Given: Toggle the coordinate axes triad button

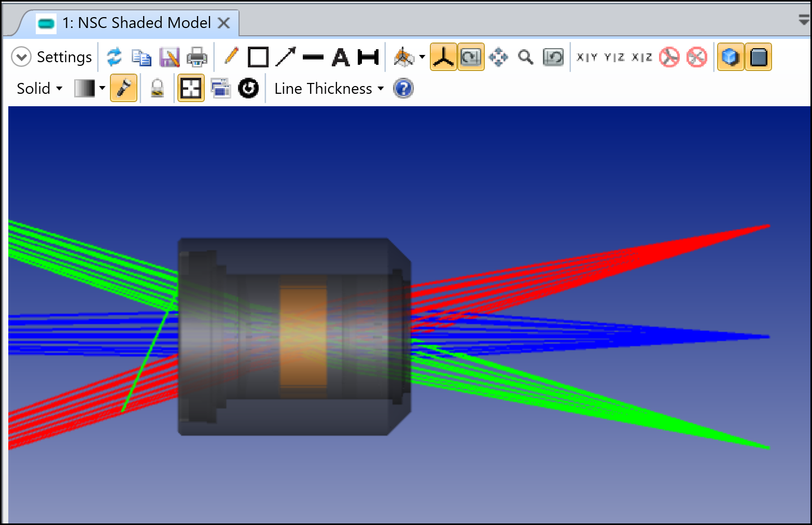Looking at the screenshot, I should 443,57.
